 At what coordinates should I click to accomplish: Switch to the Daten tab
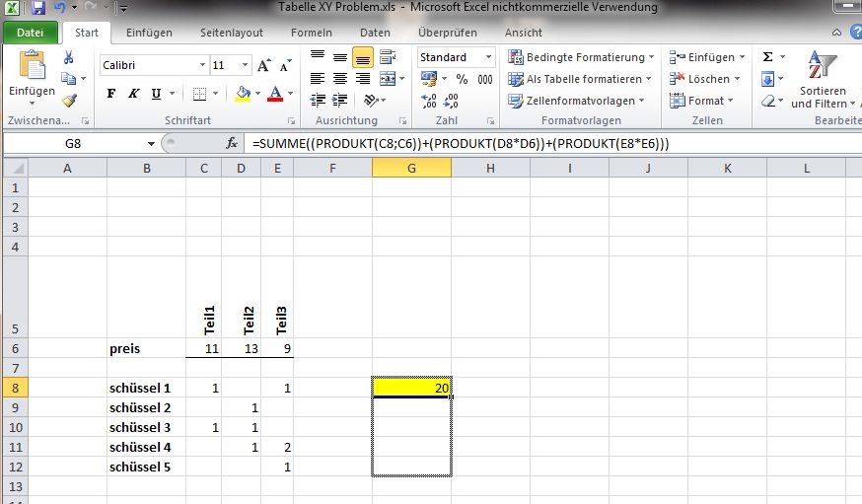[375, 33]
